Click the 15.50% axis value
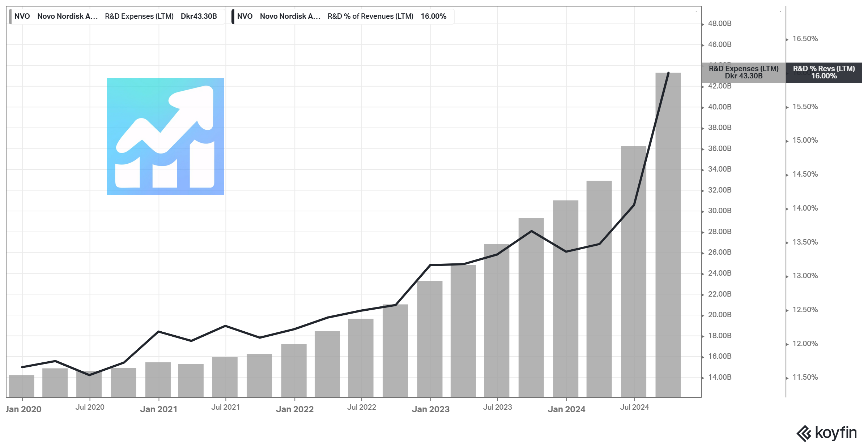Screen dimensions: 868x448 pyautogui.click(x=805, y=107)
